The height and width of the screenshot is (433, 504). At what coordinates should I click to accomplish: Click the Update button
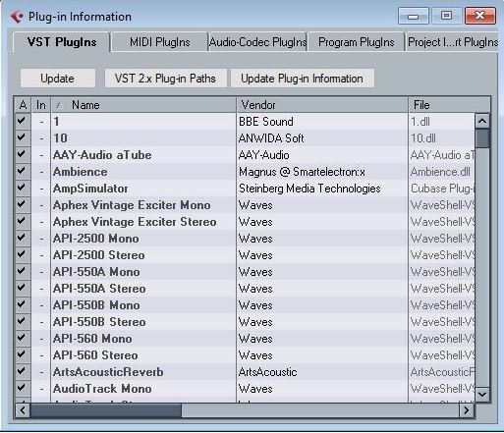(x=58, y=79)
